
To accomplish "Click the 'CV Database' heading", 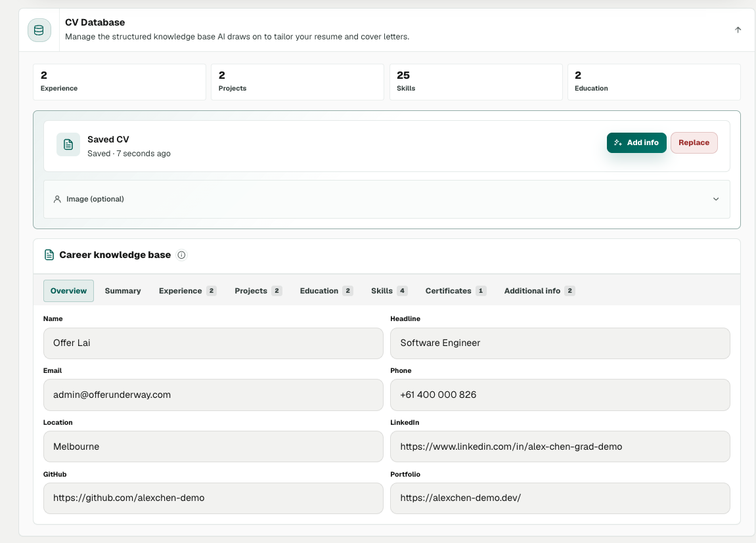I will click(x=95, y=22).
